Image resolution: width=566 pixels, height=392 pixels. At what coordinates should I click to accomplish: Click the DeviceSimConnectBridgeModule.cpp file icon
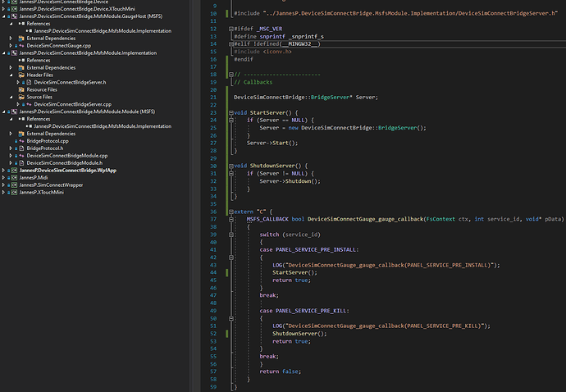[21, 156]
